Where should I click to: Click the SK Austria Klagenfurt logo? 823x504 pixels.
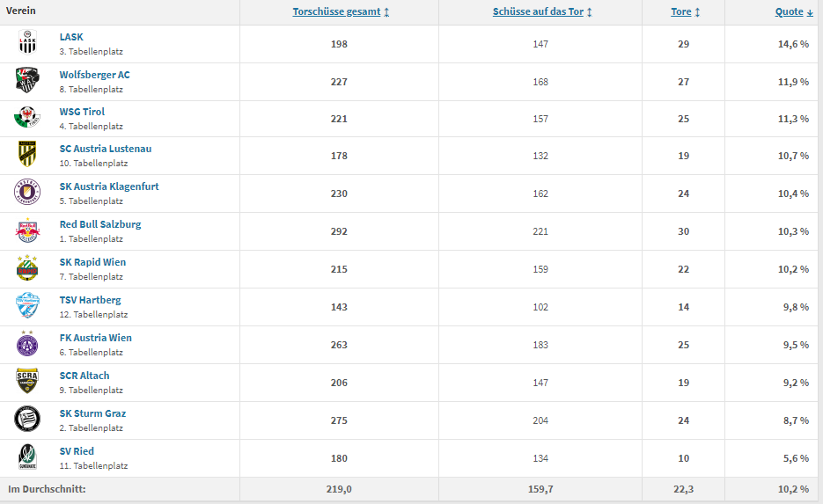click(x=27, y=192)
